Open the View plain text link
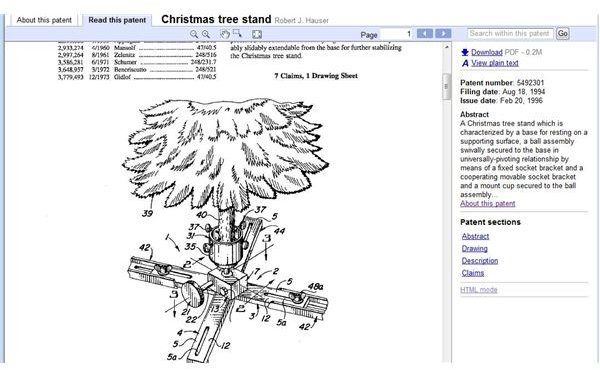600x370 pixels. [x=495, y=63]
